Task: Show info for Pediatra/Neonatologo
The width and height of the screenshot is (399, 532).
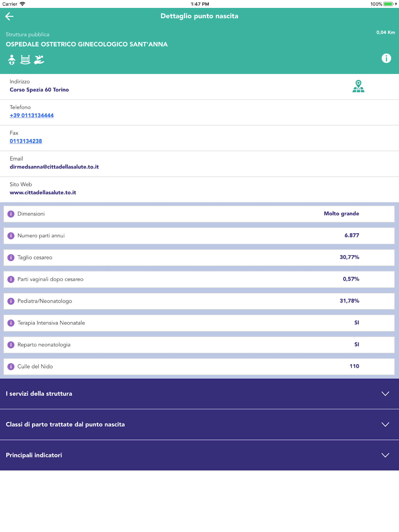Action: [x=11, y=301]
